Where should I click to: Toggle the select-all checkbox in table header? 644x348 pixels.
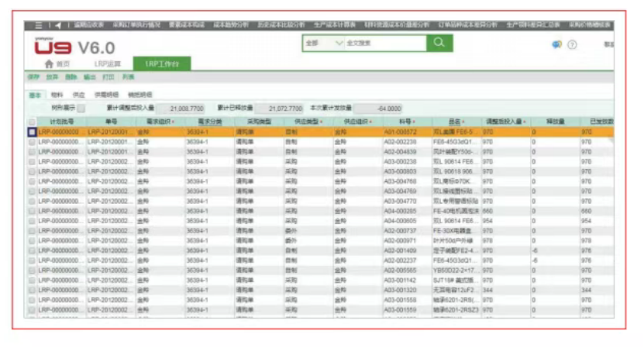32,122
